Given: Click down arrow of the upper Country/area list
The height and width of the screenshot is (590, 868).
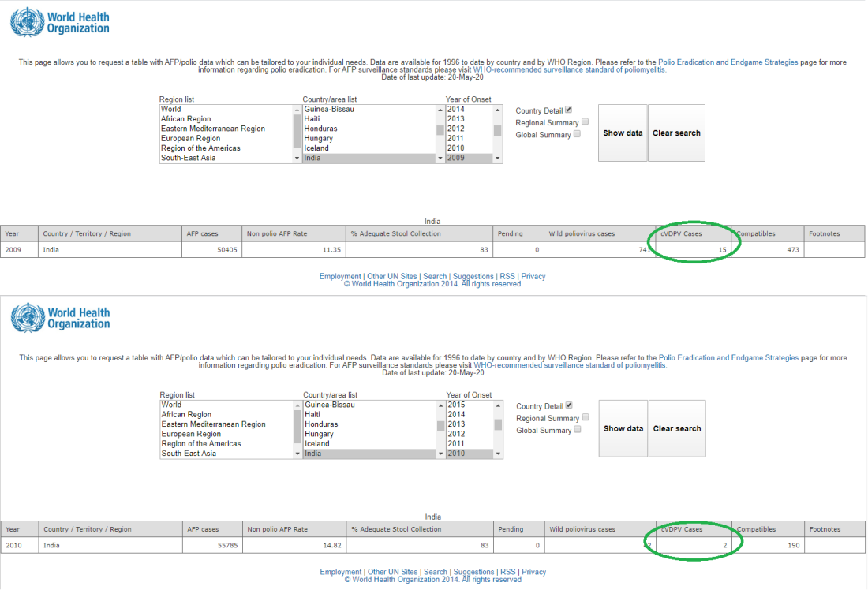Looking at the screenshot, I should click(x=440, y=159).
